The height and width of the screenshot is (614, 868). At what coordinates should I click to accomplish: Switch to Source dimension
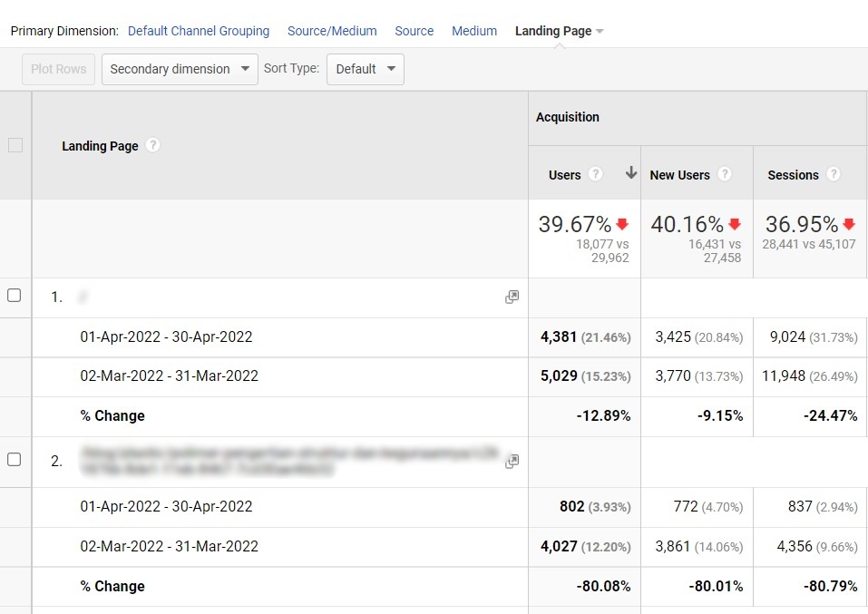[414, 31]
